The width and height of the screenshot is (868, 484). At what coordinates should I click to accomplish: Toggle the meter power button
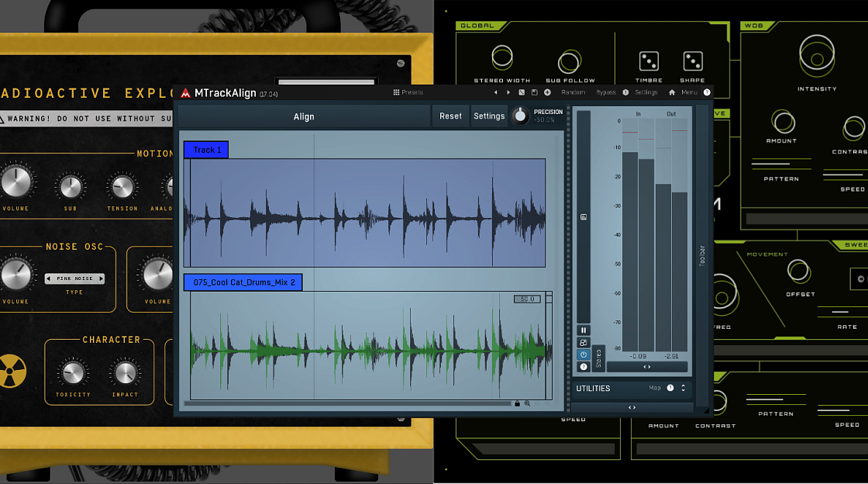click(x=583, y=354)
